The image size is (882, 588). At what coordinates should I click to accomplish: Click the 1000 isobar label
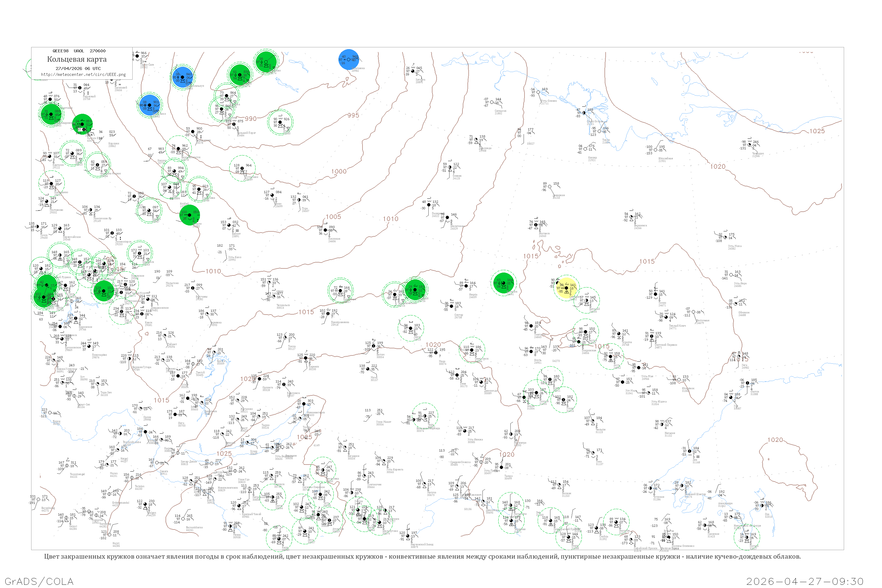click(339, 171)
